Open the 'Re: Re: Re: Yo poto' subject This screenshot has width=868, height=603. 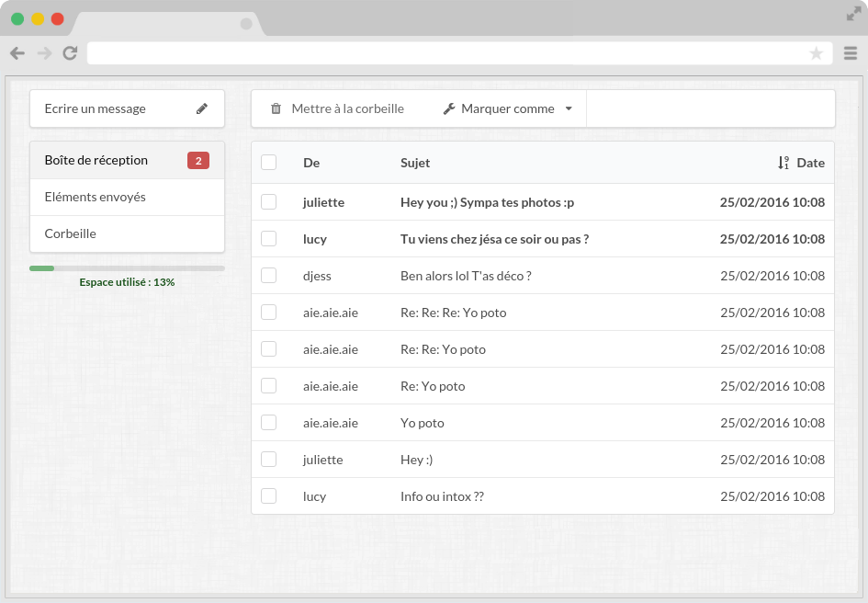point(454,313)
